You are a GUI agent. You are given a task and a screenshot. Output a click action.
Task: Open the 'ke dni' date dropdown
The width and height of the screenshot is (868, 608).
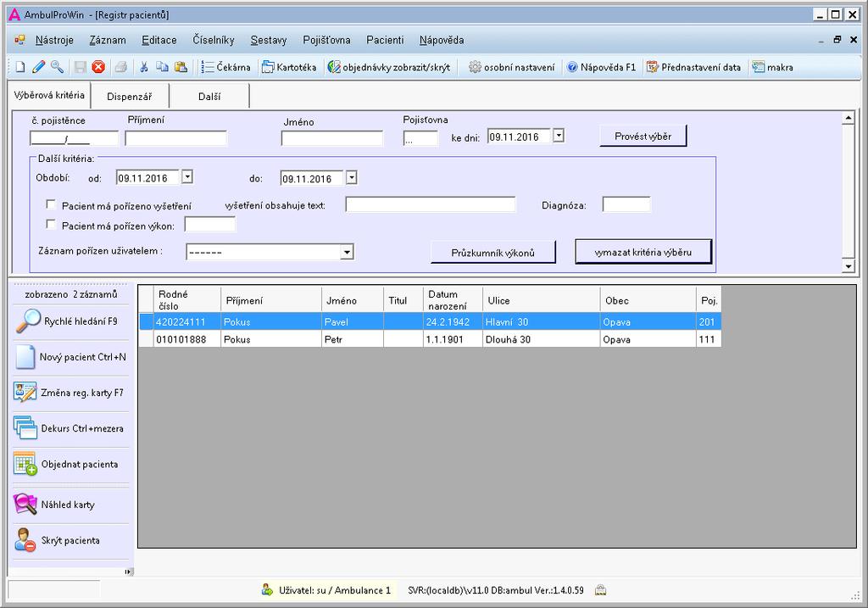559,136
